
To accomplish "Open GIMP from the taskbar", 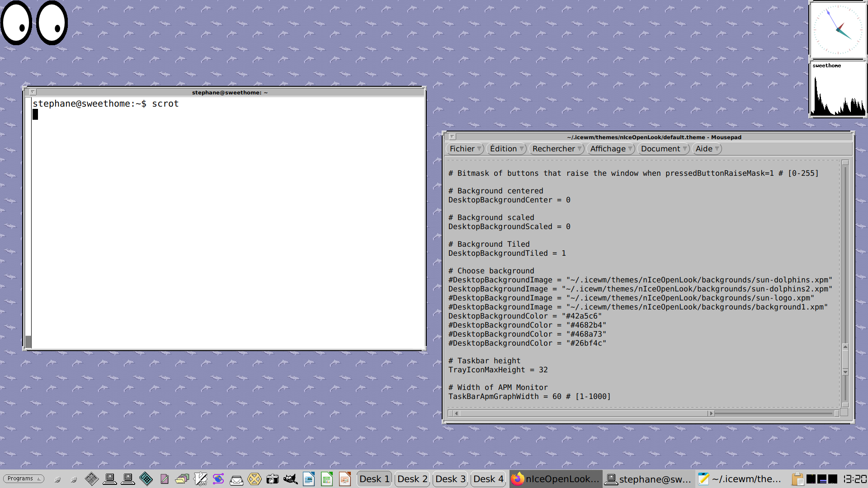I will pyautogui.click(x=291, y=479).
